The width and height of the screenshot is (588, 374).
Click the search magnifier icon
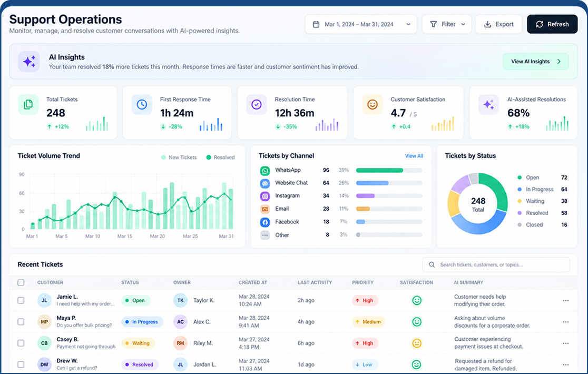tap(432, 264)
